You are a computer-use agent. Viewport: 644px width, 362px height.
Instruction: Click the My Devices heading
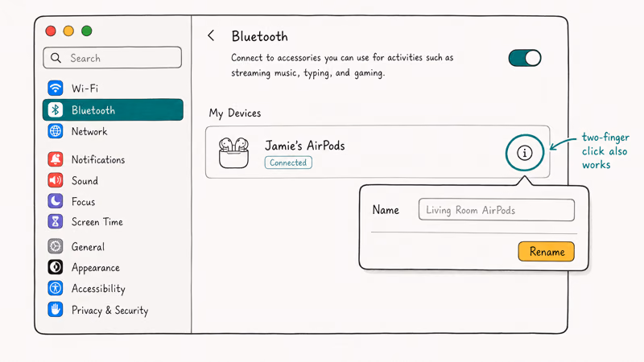tap(235, 113)
